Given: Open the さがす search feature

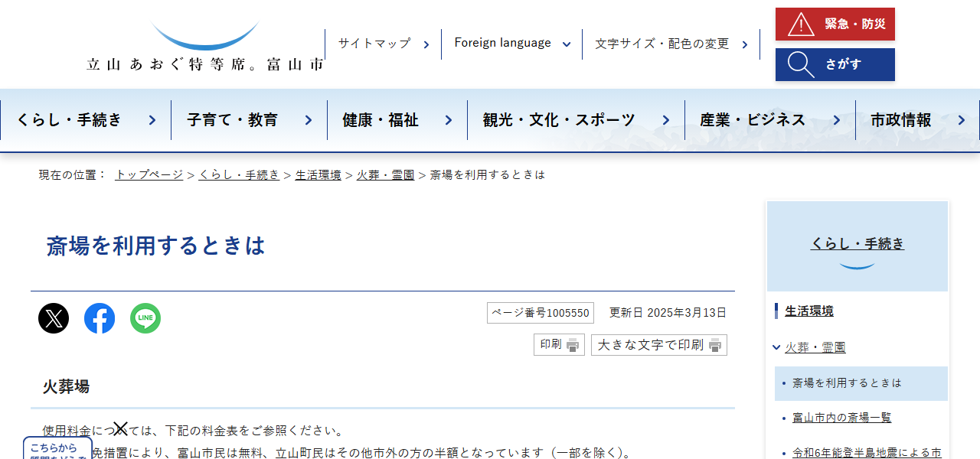Looking at the screenshot, I should (x=835, y=64).
